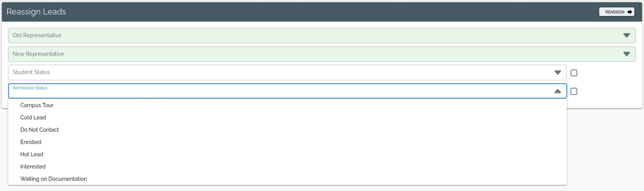
Task: Open the New Representative dropdown arrow
Action: (x=626, y=54)
